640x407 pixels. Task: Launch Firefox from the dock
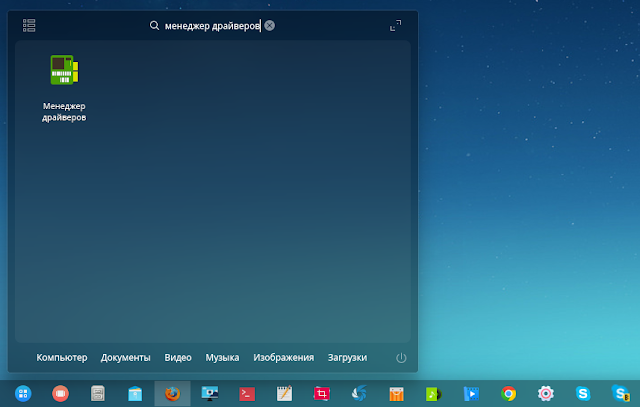pos(172,394)
